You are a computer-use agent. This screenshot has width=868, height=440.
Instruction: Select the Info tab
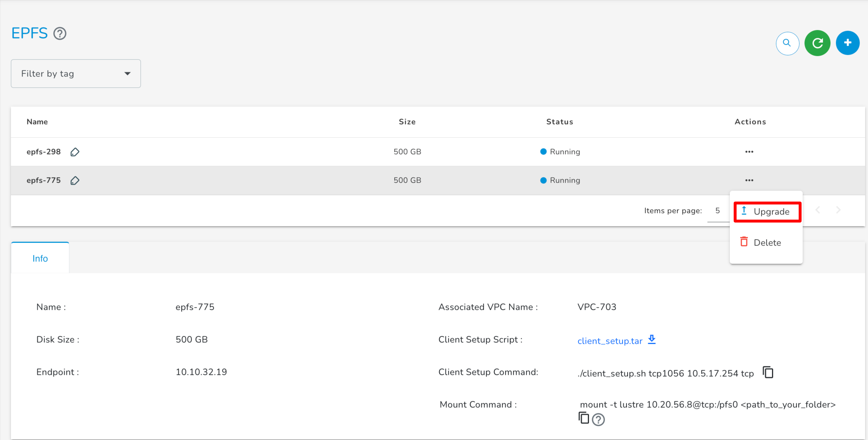[x=40, y=258]
